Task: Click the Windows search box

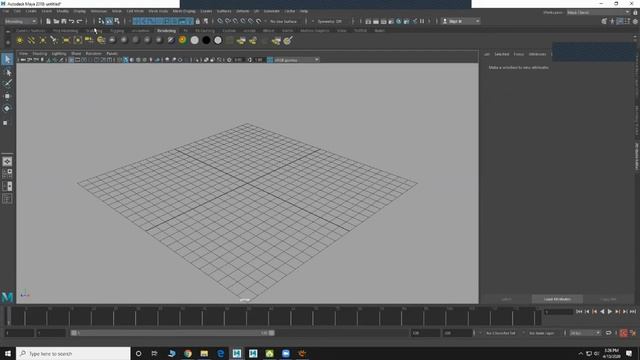Action: tap(73, 353)
